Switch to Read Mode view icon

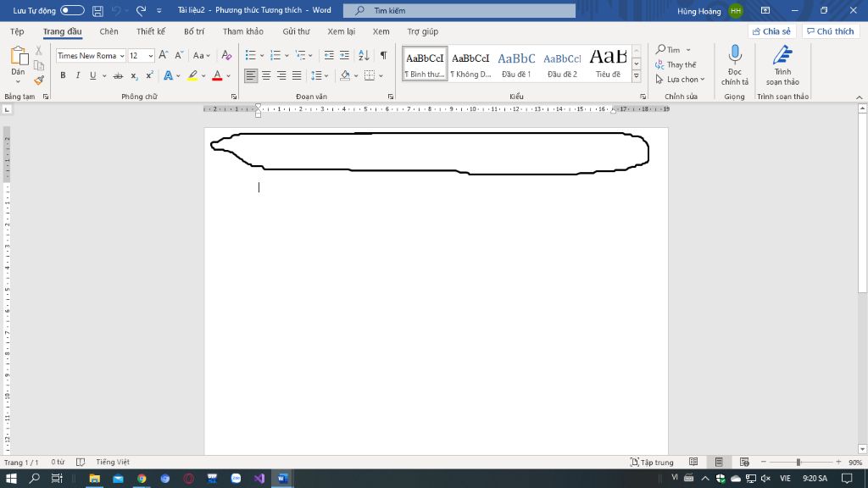[693, 462]
